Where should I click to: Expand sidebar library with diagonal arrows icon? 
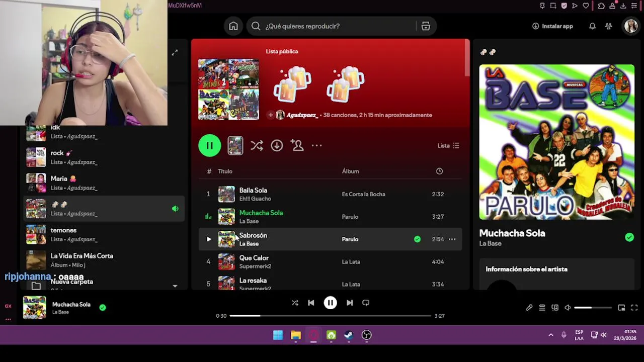click(x=175, y=53)
